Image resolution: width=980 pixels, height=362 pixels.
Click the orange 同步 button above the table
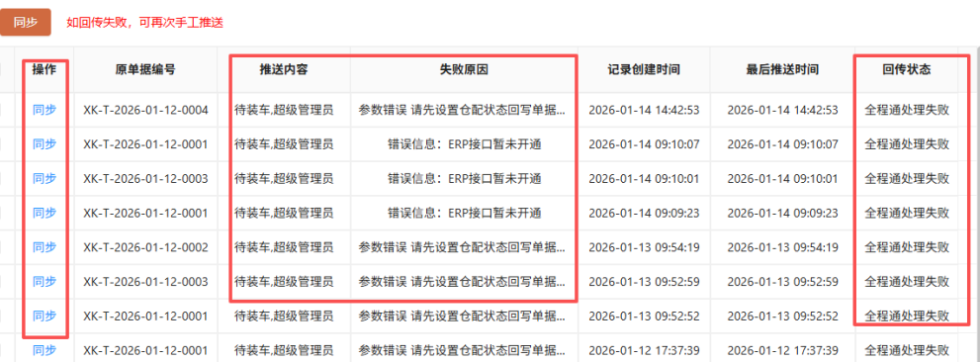click(25, 22)
